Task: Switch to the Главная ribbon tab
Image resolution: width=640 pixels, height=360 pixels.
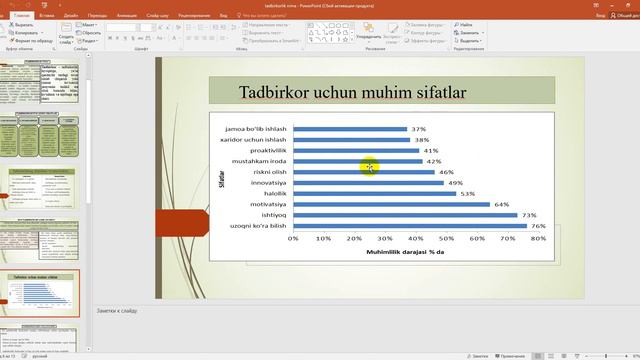Action: (x=22, y=16)
